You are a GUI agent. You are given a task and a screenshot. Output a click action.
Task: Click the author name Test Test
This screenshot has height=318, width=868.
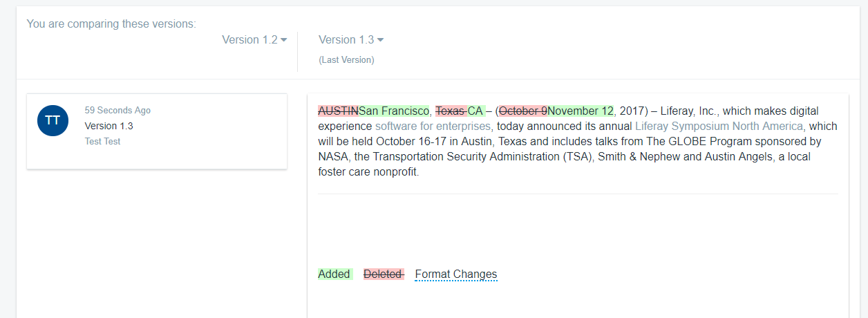point(102,141)
